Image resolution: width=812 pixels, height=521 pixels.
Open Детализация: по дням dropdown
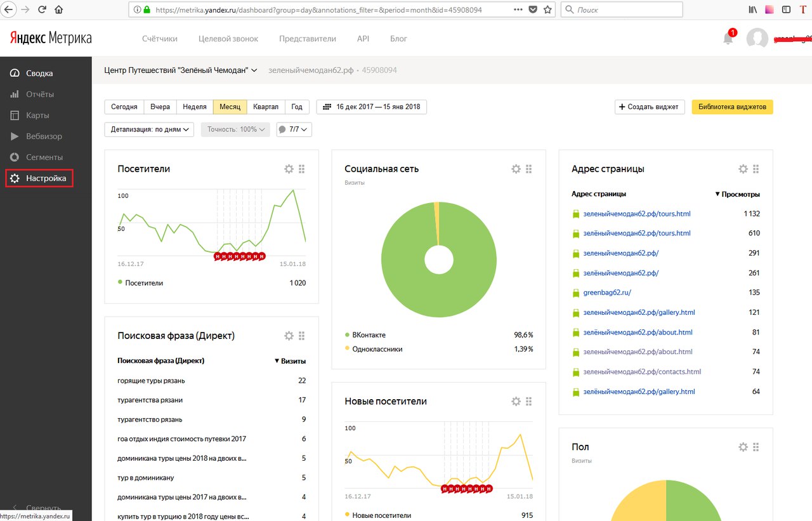click(150, 129)
